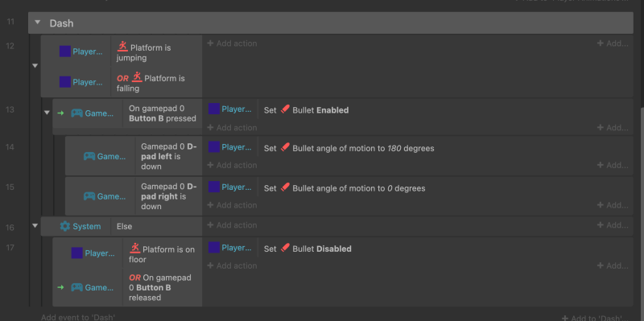
Task: Click Add action on the Else row
Action: click(x=232, y=225)
